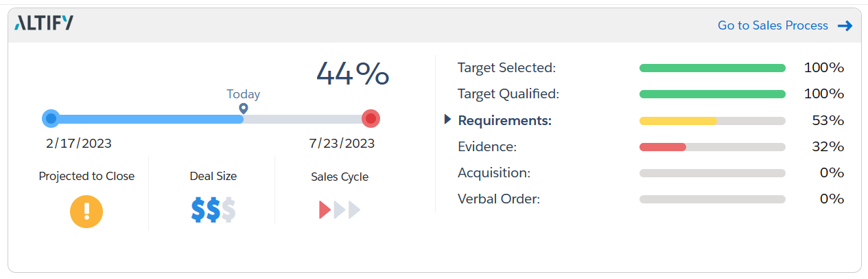Click the Altify logo

tap(44, 24)
